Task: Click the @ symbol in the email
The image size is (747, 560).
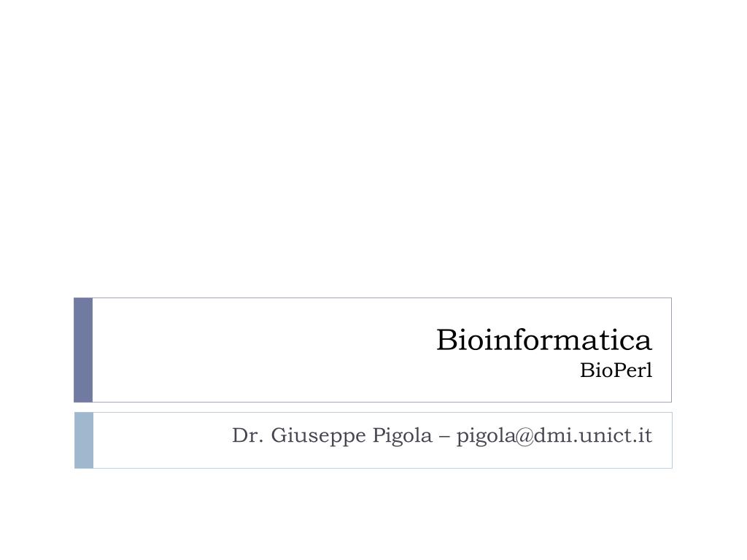Action: tap(525, 437)
